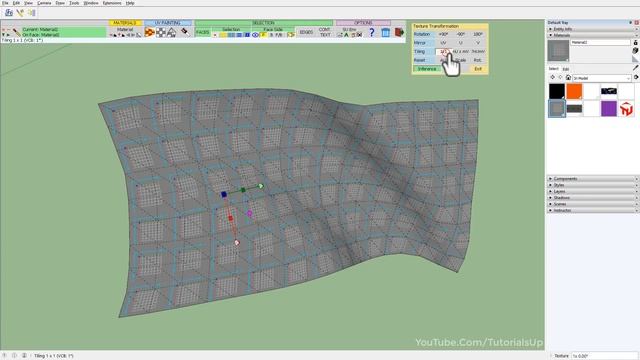
Task: Click the checkerboard UV mapping icon
Action: coord(161,32)
